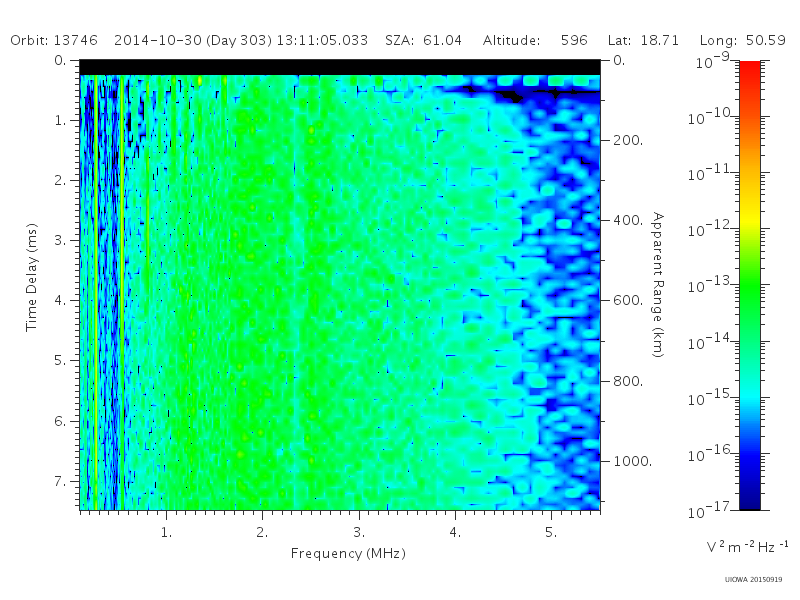This screenshot has height=600, width=800.
Task: Click the 'SZA: 61.04' value
Action: [x=423, y=40]
